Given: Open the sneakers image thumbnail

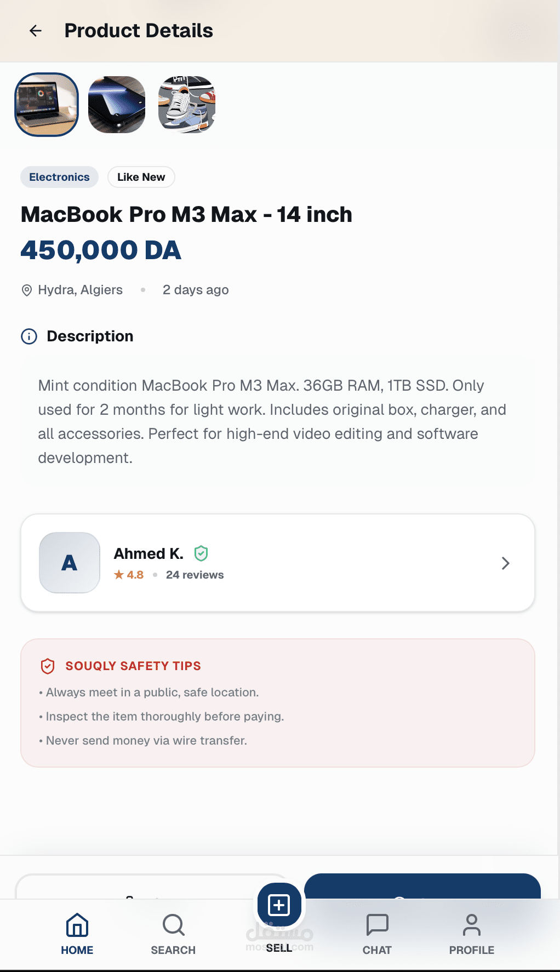Looking at the screenshot, I should [187, 105].
